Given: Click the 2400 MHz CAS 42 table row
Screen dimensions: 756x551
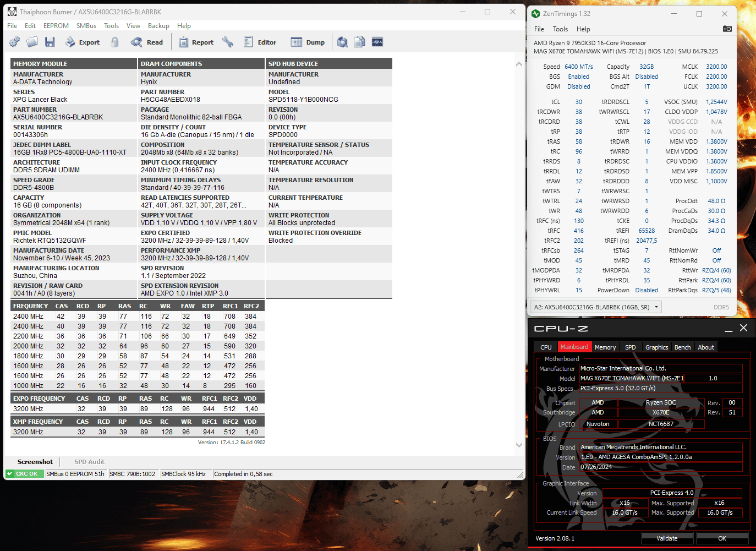Looking at the screenshot, I should [x=138, y=317].
